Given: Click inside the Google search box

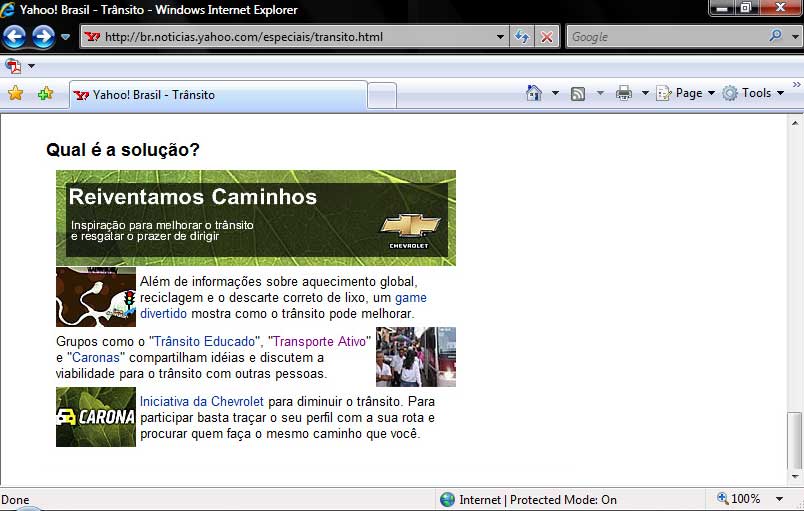Looking at the screenshot, I should 665,37.
